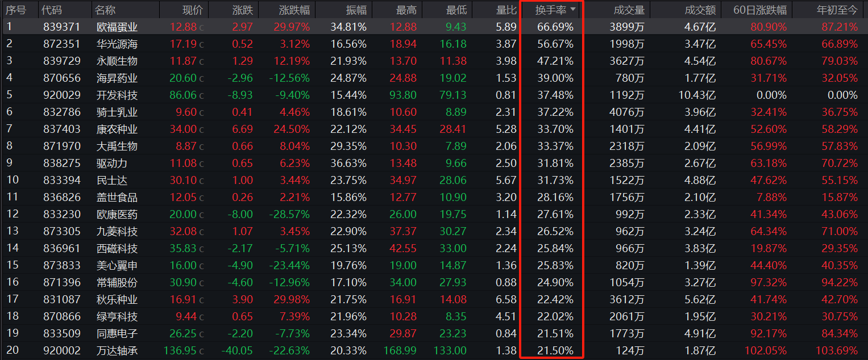Sort by the 年初至今 column header

click(837, 10)
